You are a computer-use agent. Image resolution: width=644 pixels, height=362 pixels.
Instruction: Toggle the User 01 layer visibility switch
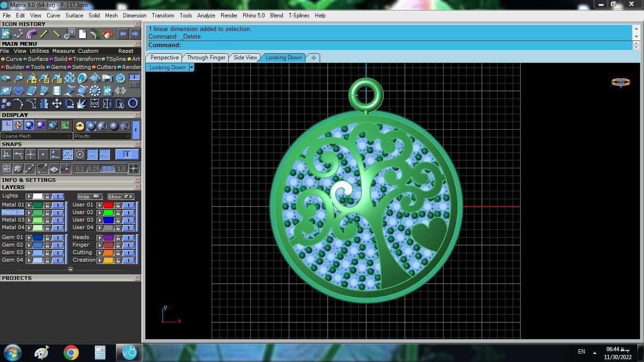[128, 205]
